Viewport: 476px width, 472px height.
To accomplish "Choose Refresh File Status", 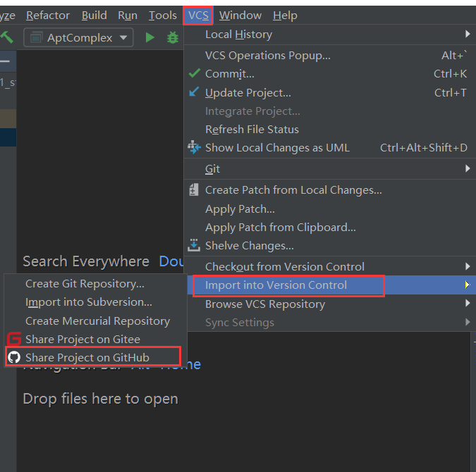I will [330, 130].
